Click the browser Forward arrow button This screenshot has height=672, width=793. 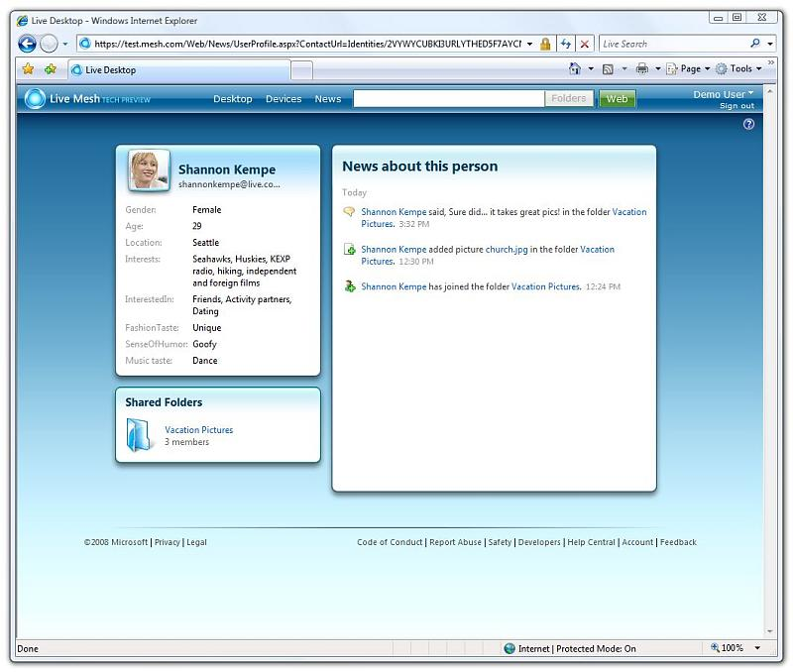(49, 44)
